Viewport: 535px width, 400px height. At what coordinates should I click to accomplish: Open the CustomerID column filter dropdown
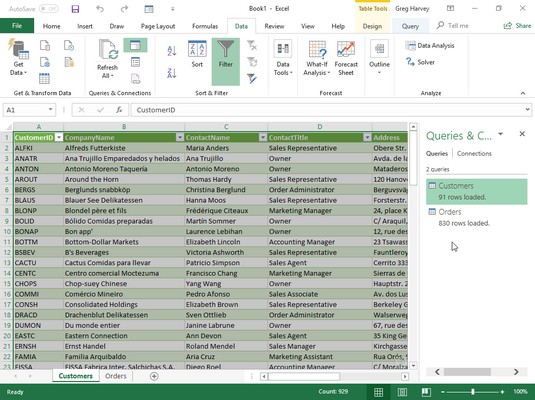(x=59, y=138)
